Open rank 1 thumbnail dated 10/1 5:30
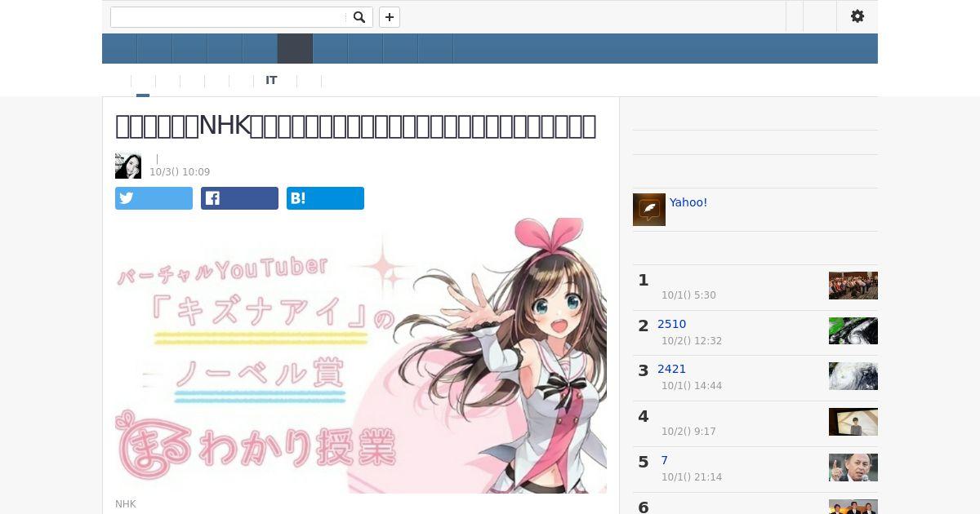This screenshot has width=980, height=514. point(853,286)
